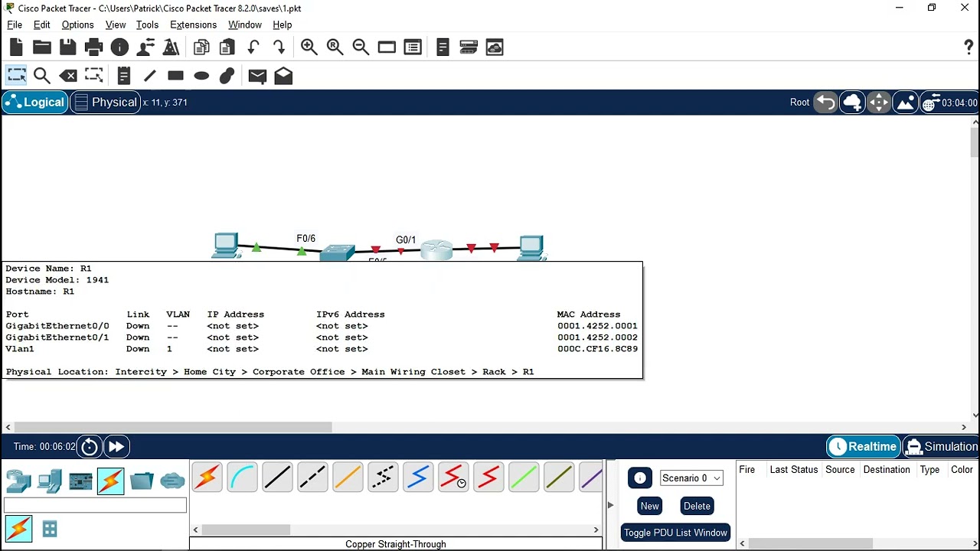
Task: Choose the Copper Cross-Over dashed cable
Action: coord(312,478)
